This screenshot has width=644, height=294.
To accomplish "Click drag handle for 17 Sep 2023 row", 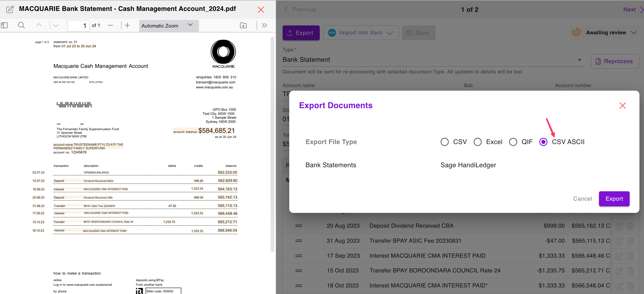I will pyautogui.click(x=299, y=256).
